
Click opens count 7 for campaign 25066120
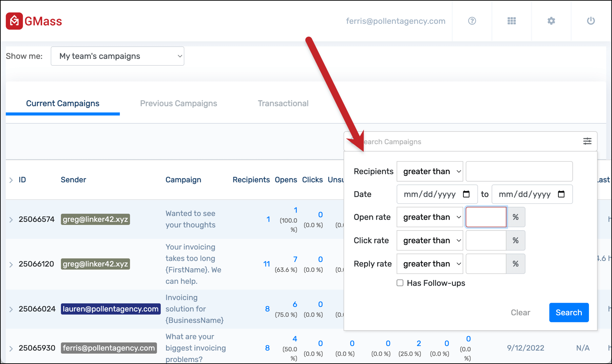(x=295, y=259)
